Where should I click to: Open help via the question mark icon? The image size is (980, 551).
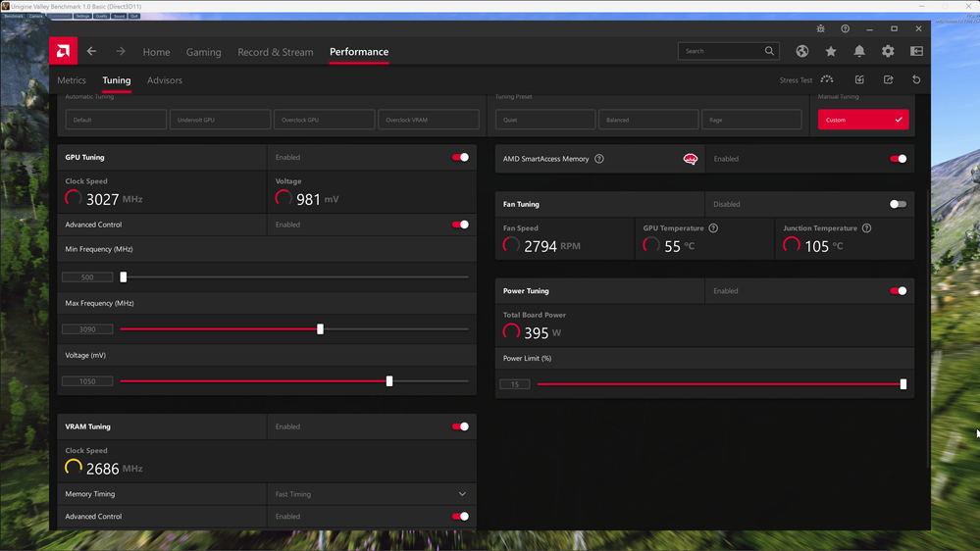click(x=845, y=28)
